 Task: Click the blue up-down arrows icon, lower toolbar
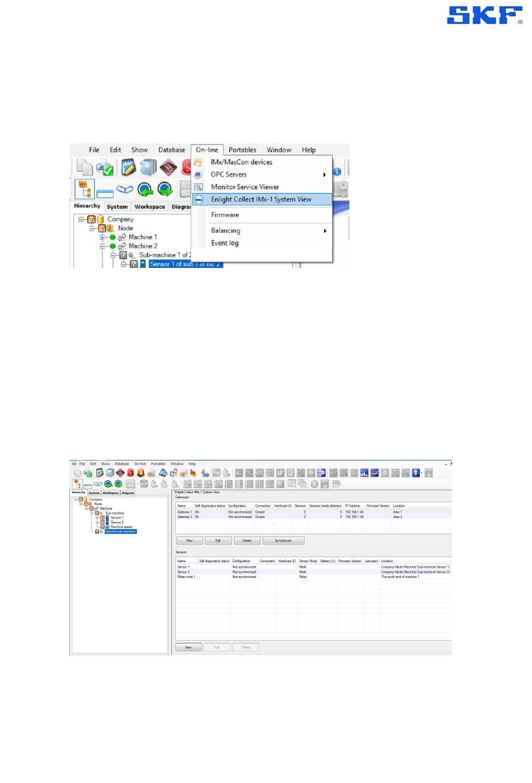(416, 473)
